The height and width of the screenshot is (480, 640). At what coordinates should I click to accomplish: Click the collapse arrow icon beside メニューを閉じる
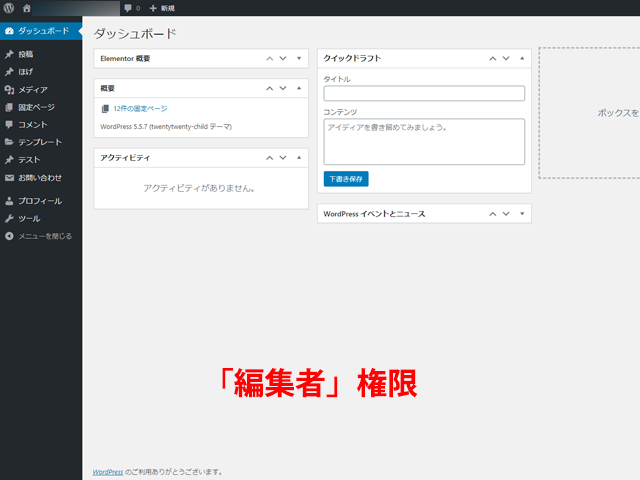[9, 236]
